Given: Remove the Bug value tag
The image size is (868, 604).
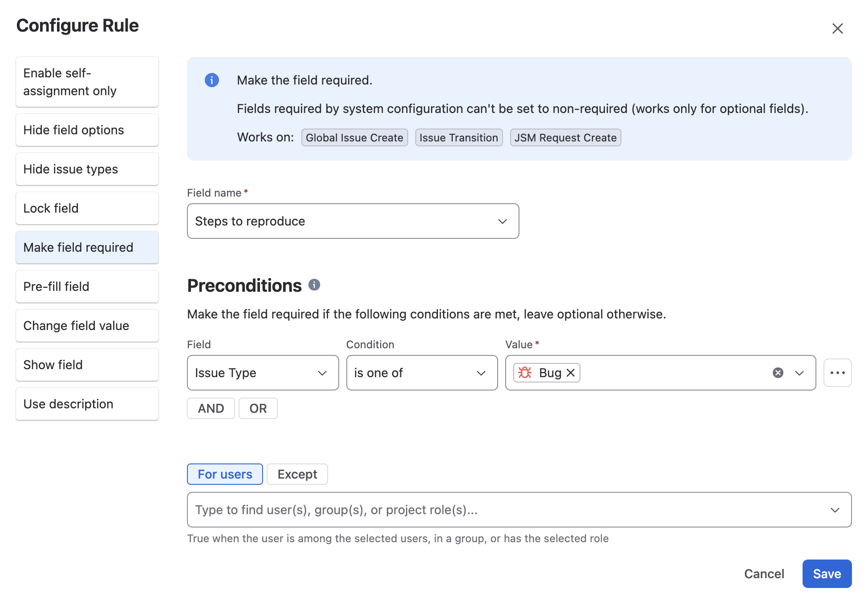Looking at the screenshot, I should coord(571,373).
